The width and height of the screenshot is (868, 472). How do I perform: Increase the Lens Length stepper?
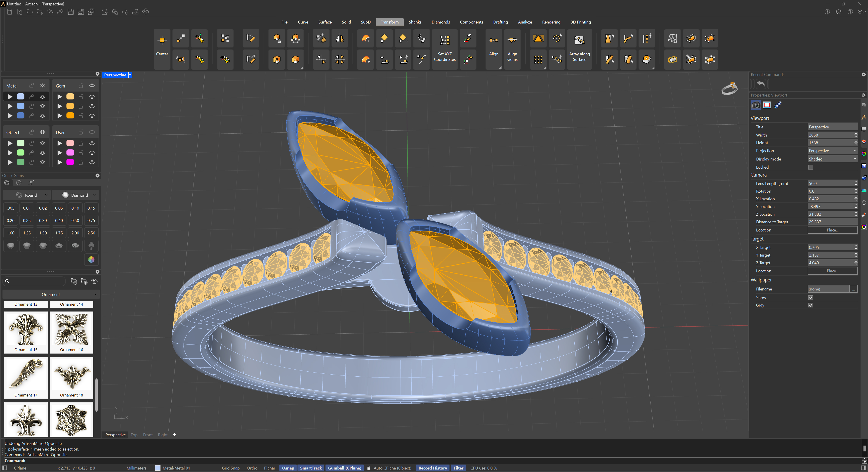coord(856,182)
